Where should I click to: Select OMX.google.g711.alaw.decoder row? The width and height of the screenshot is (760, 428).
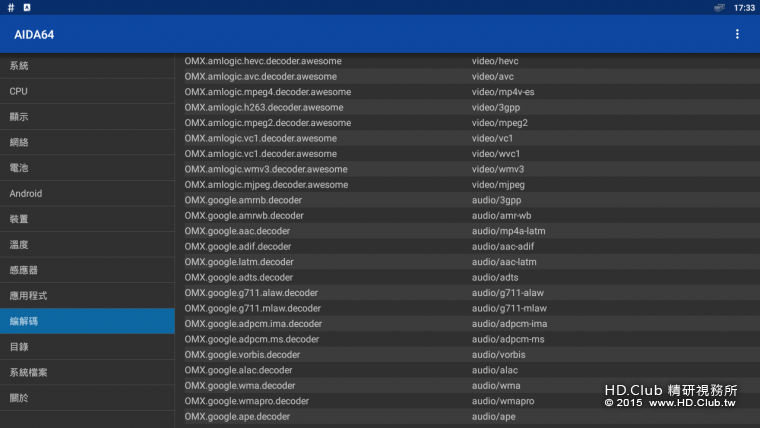[472, 293]
